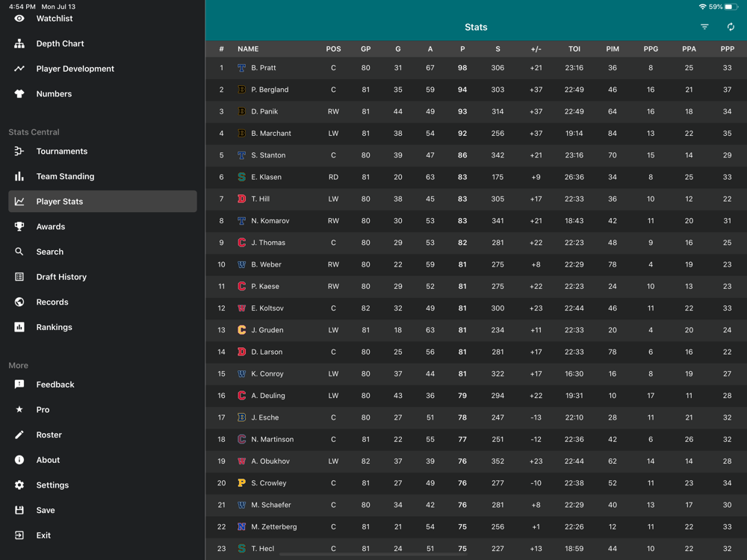
Task: Click the horizontal scrollbar under the table
Action: pos(373,554)
